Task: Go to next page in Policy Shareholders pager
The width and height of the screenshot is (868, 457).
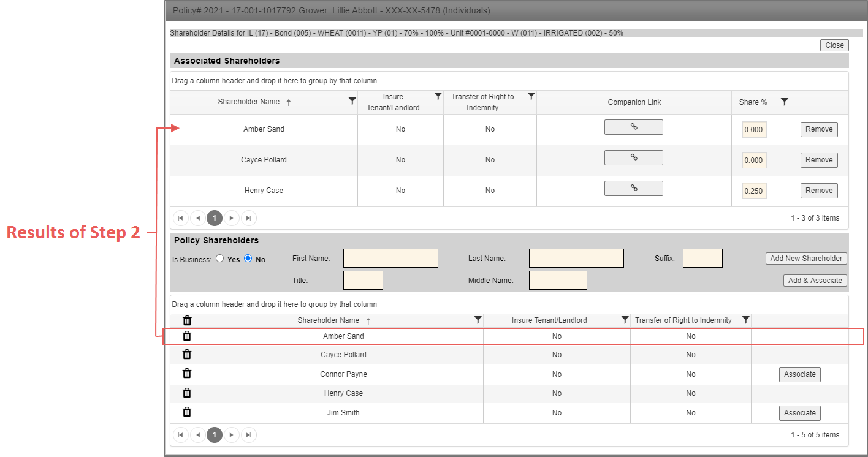Action: pyautogui.click(x=231, y=435)
